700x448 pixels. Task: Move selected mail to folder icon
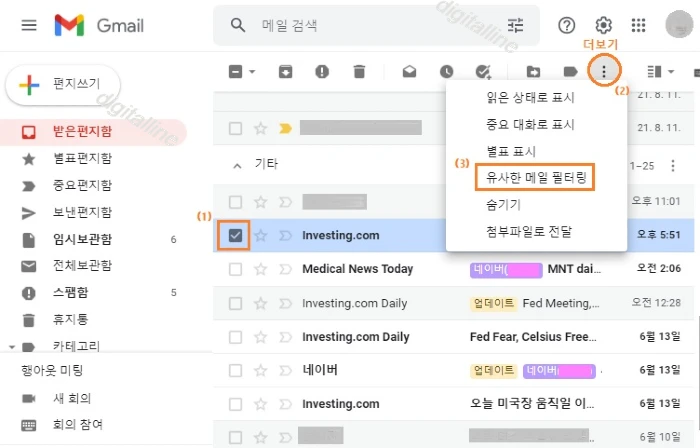533,71
